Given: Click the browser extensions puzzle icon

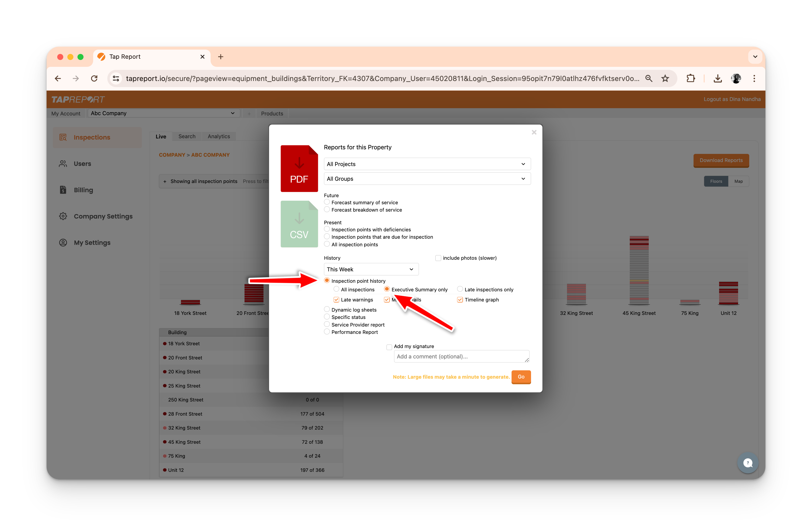Looking at the screenshot, I should 690,78.
